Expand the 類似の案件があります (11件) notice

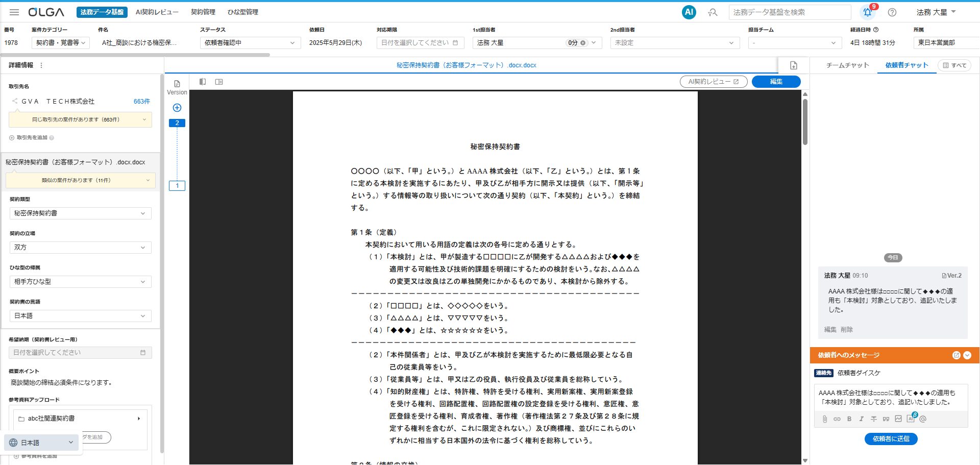pos(80,180)
